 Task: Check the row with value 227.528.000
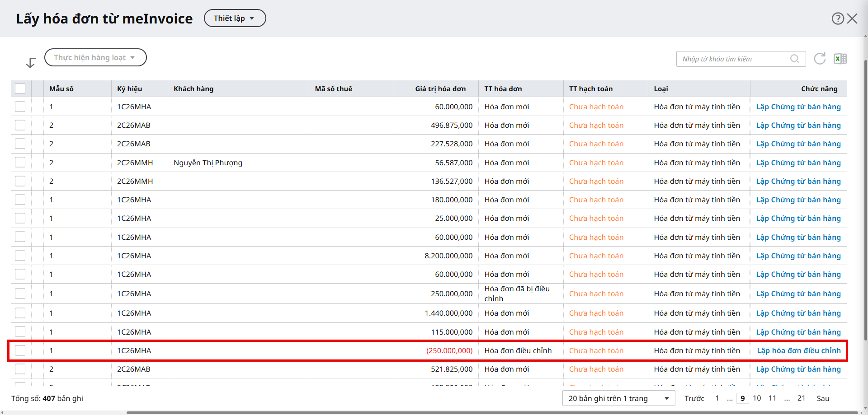tap(20, 144)
